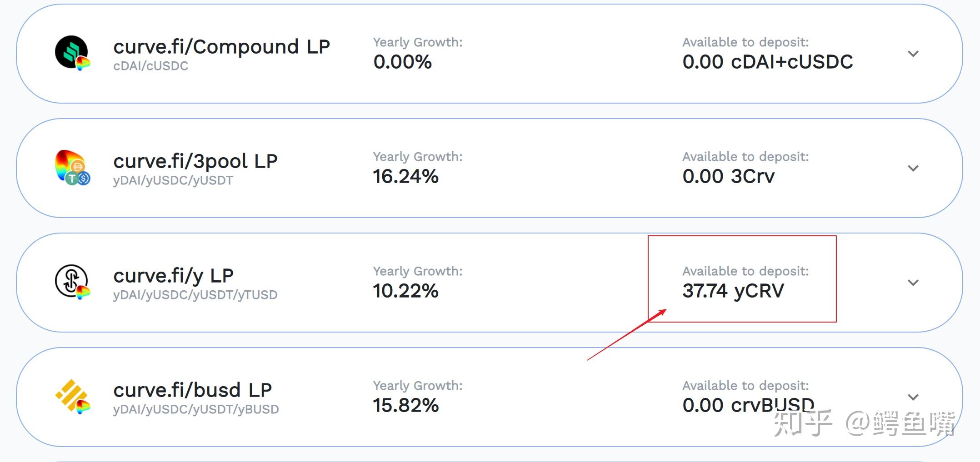Image resolution: width=980 pixels, height=462 pixels.
Task: Click the curve.fi/y LP vault icon
Action: click(x=72, y=282)
